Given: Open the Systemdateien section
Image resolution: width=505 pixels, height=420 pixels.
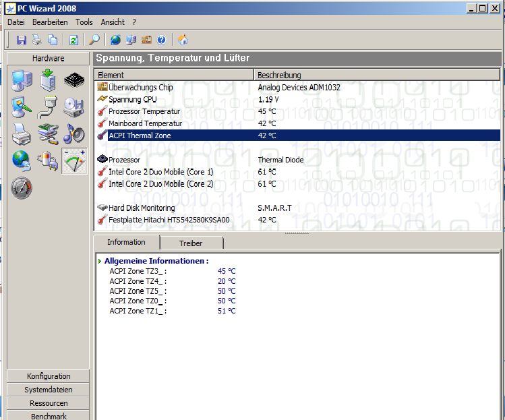Looking at the screenshot, I should coord(49,390).
